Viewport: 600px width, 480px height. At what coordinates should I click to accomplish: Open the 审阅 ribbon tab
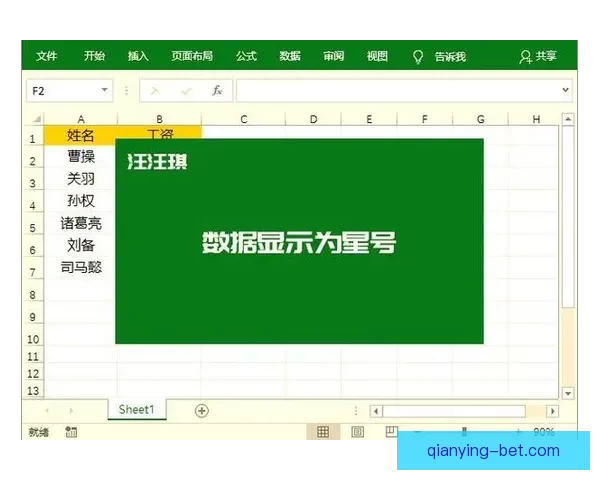click(334, 56)
